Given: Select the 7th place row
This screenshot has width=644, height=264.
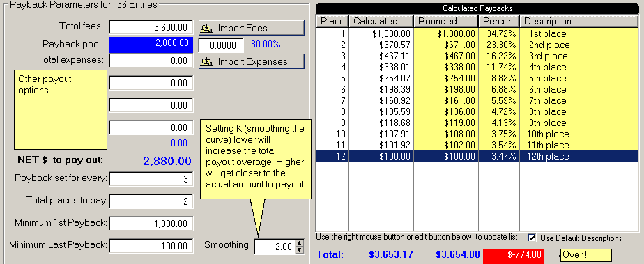Looking at the screenshot, I should tap(477, 100).
